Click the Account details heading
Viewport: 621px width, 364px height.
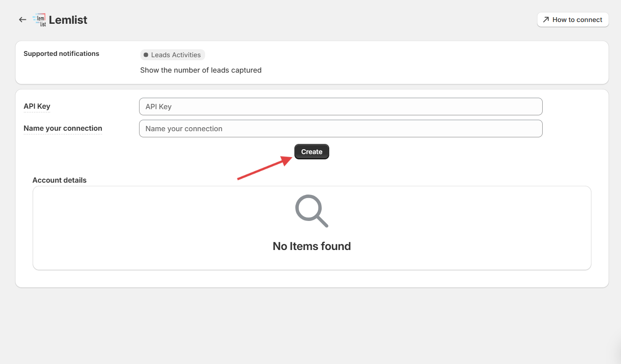59,180
